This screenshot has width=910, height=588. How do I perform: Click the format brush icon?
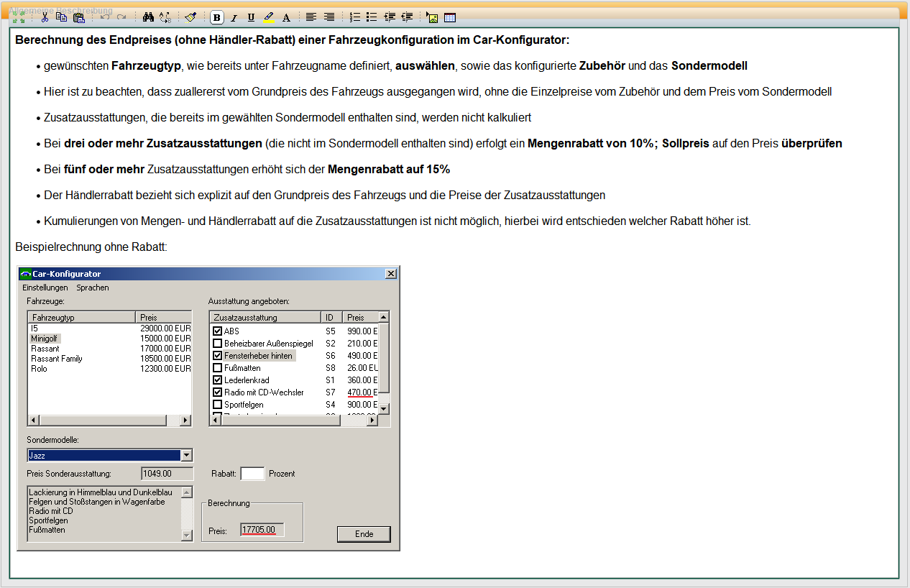point(190,17)
